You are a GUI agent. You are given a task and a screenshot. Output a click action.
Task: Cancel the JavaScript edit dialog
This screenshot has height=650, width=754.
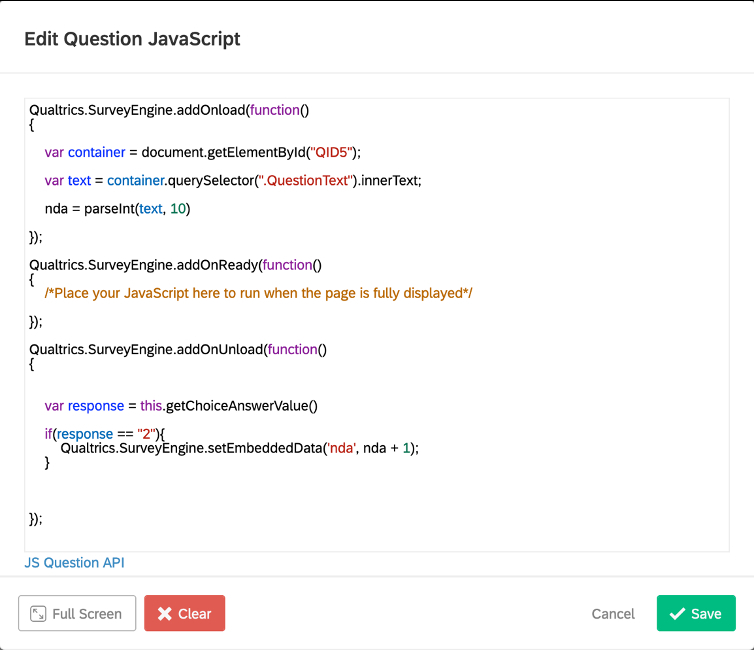613,614
